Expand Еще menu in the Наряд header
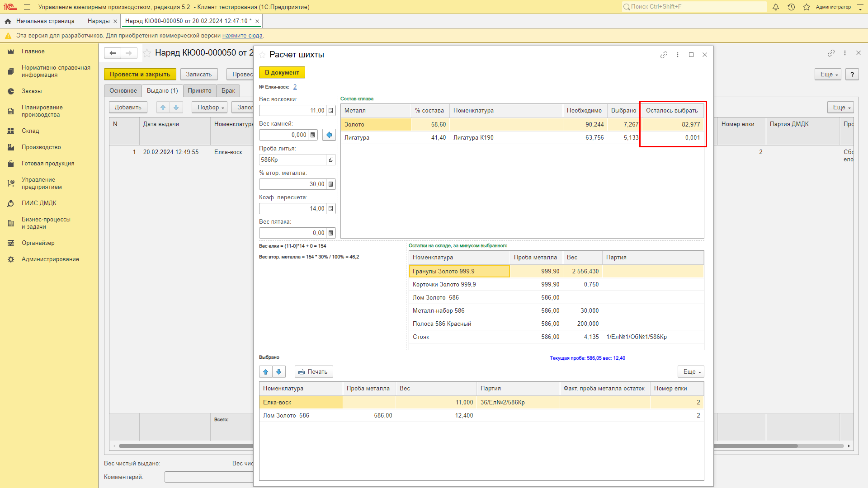This screenshot has height=488, width=868. pyautogui.click(x=828, y=75)
